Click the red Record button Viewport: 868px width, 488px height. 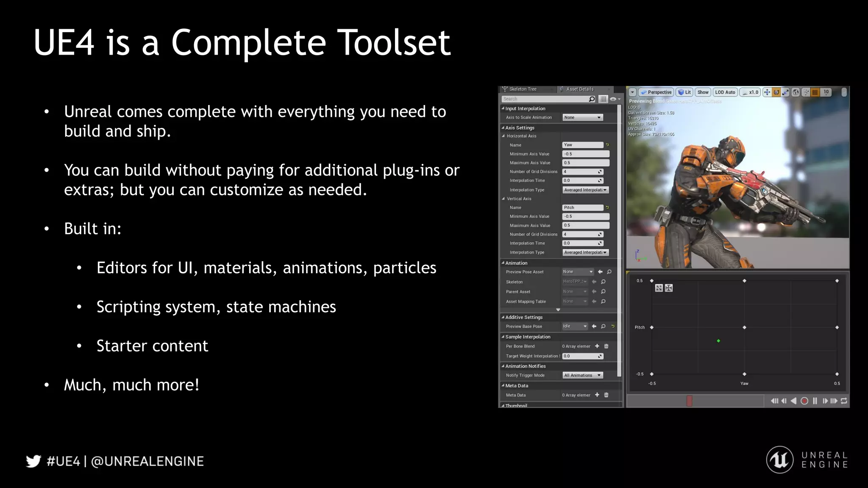click(x=804, y=401)
